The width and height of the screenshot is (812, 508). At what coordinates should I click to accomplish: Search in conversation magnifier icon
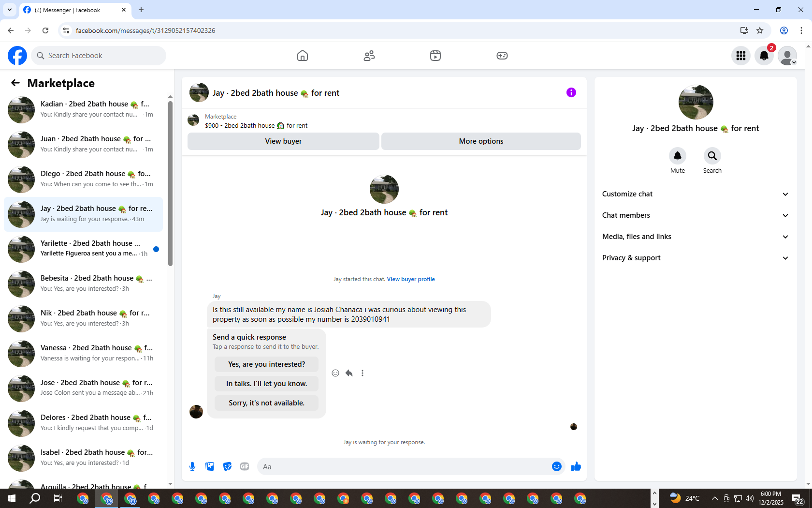[x=712, y=156]
